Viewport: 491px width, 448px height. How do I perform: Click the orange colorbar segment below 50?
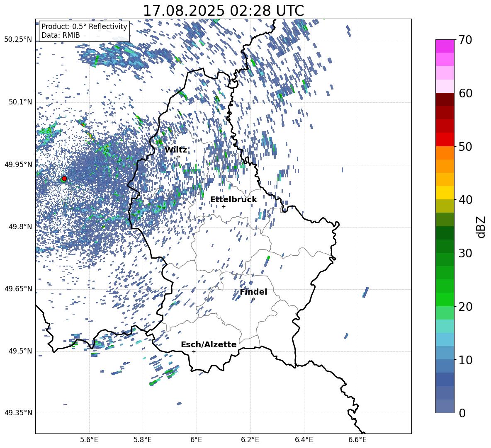click(445, 153)
